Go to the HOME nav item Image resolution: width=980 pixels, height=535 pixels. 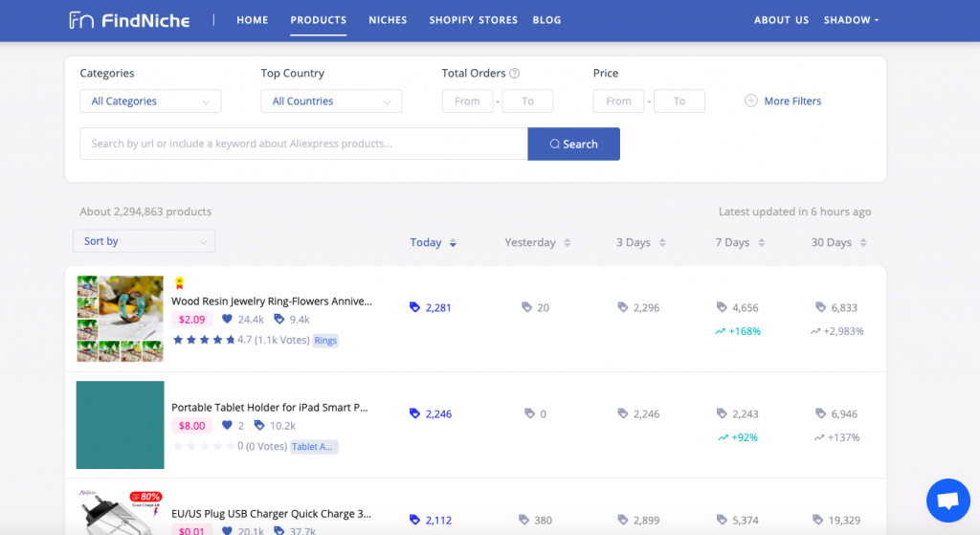point(253,20)
